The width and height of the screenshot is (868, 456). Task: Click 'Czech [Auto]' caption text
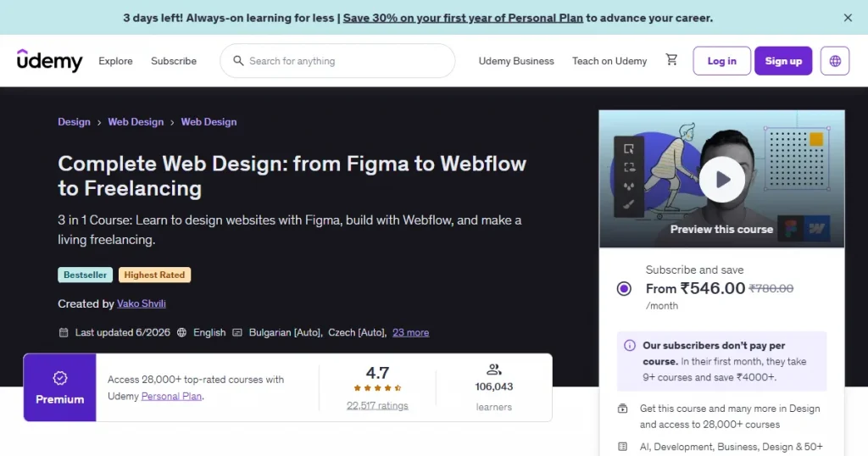[358, 332]
